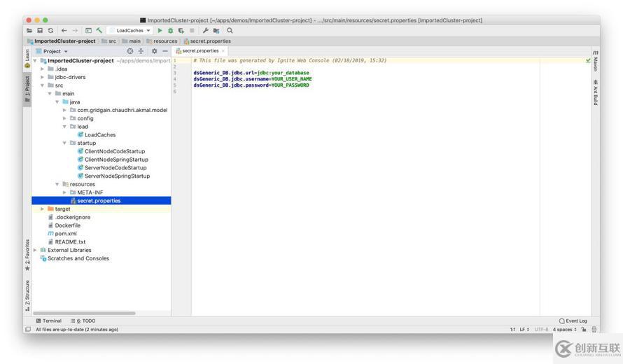Viewport: 623px width, 364px height.
Task: Click the inspector profile icon in status bar
Action: pos(594,330)
